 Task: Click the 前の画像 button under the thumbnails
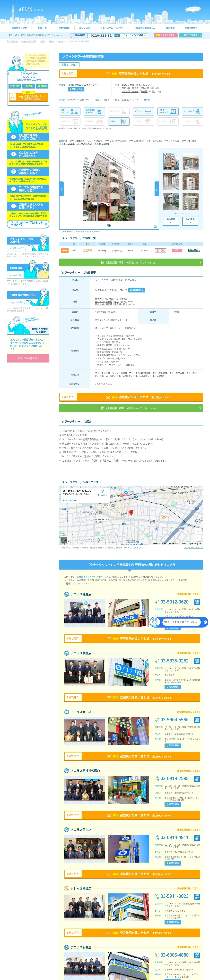click(171, 221)
